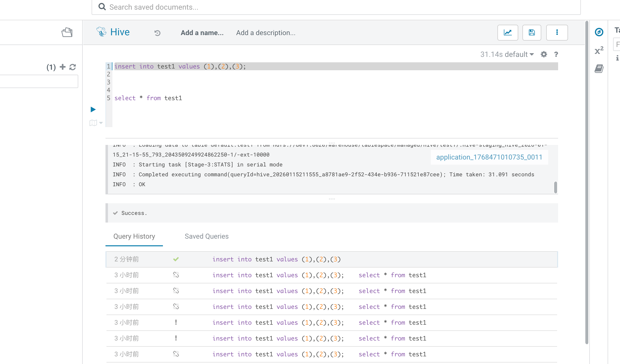Viewport: 620px width, 364px height.
Task: Open the language reference book icon
Action: pyautogui.click(x=599, y=68)
